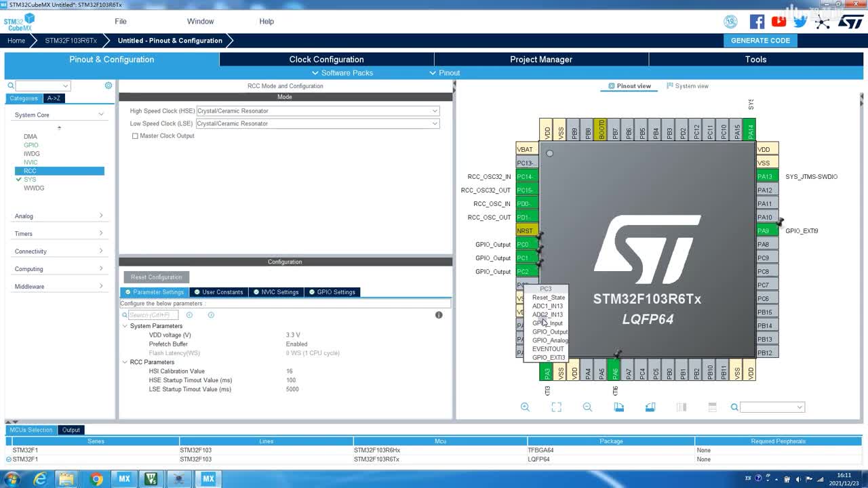This screenshot has width=868, height=488.
Task: Open Chrome from the taskbar
Action: pyautogui.click(x=96, y=479)
